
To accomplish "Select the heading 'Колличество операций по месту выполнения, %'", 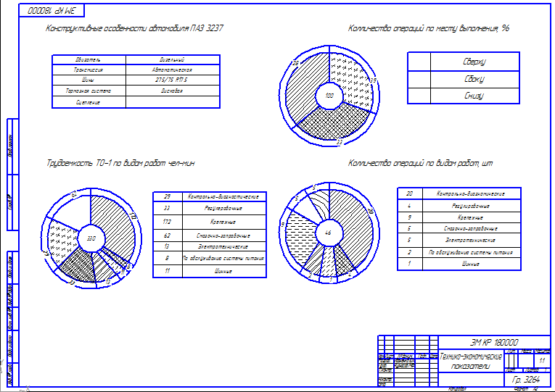I will tap(428, 28).
